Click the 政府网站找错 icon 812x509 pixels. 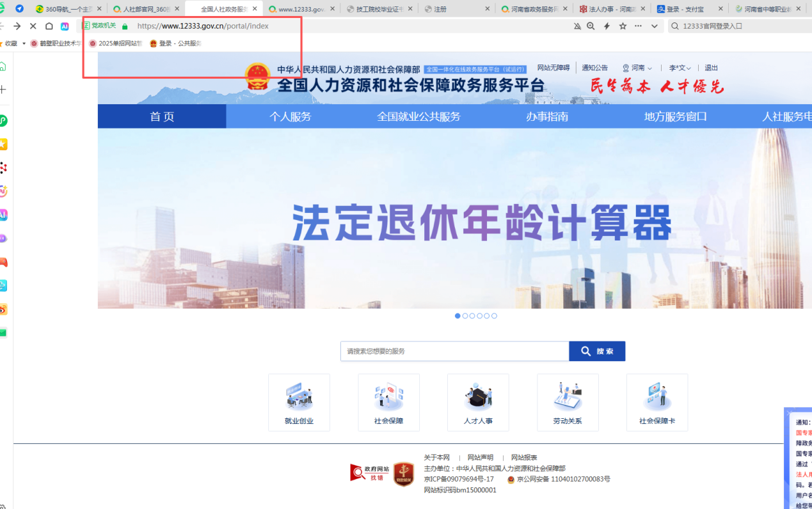tap(369, 473)
